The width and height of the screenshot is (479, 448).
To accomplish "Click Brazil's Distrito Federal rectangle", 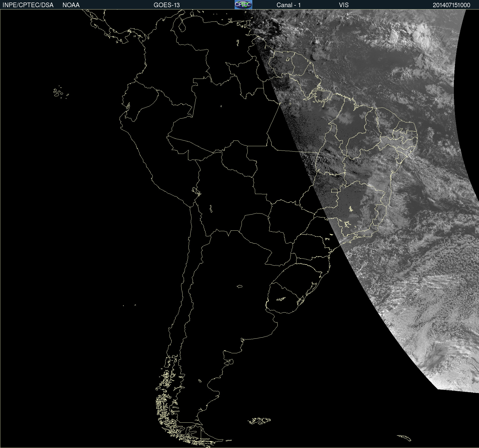I will point(334,191).
